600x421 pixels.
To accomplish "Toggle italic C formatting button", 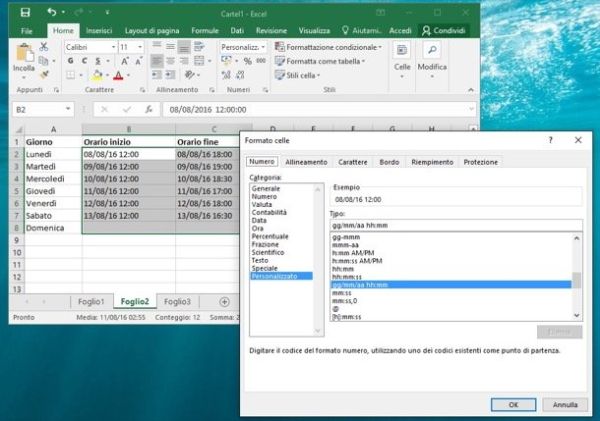I will (85, 61).
